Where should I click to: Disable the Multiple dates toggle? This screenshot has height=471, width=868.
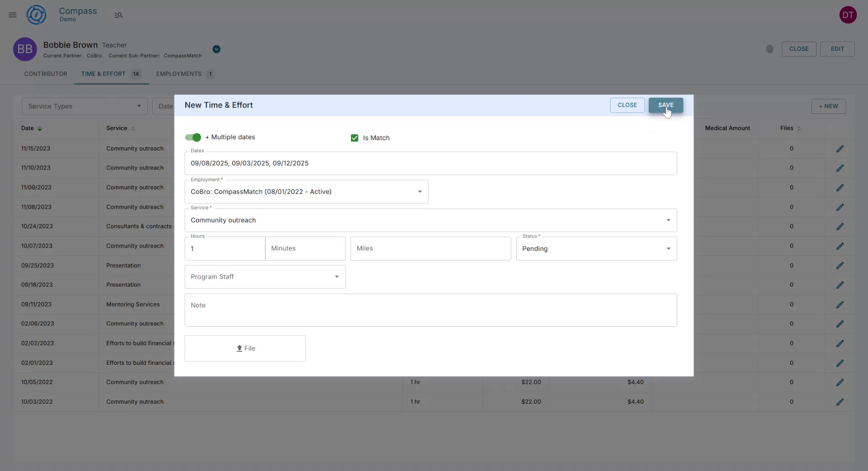192,137
